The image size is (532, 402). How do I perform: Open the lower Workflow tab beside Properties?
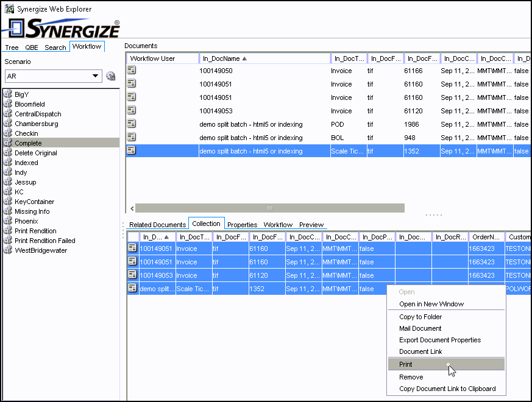[278, 225]
